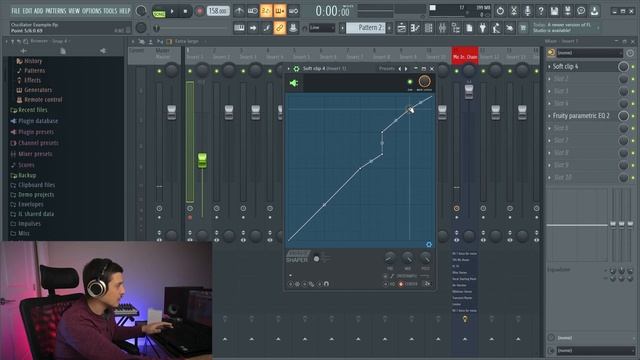
Task: Toggle Soft clip 4 slot enable LED
Action: (633, 66)
